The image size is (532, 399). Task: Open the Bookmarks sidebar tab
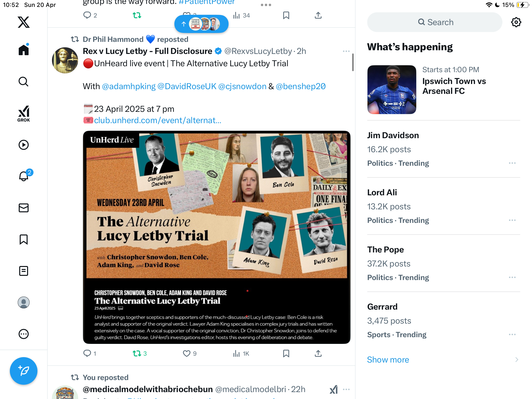point(24,239)
